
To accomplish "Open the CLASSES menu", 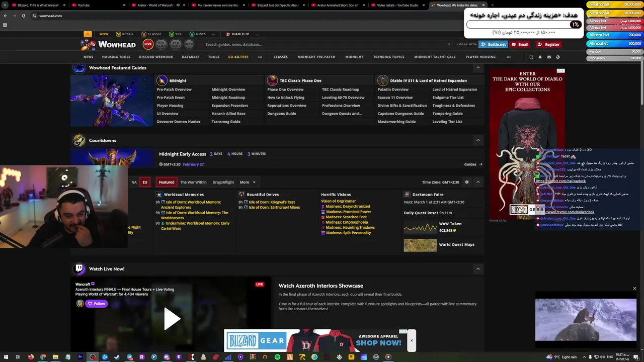I will (280, 57).
